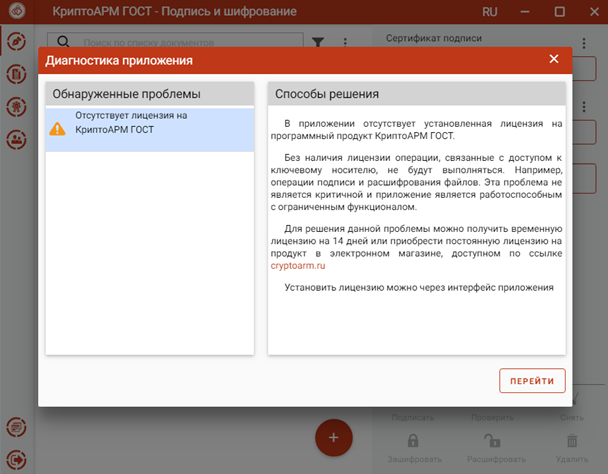Open the signing and encryption sidebar icon
Image resolution: width=608 pixels, height=474 pixels.
click(x=16, y=41)
